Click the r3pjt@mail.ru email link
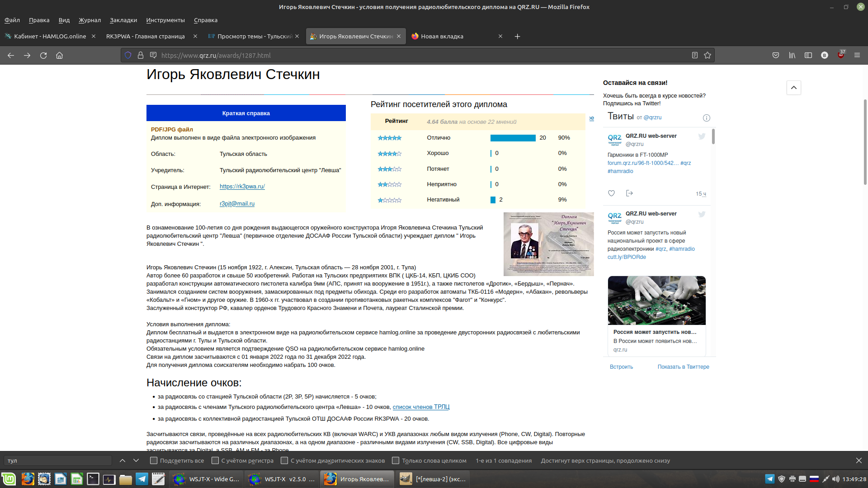 [237, 204]
